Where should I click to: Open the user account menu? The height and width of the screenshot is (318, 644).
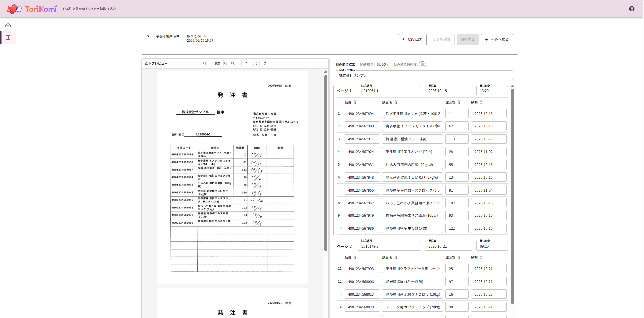(x=632, y=9)
